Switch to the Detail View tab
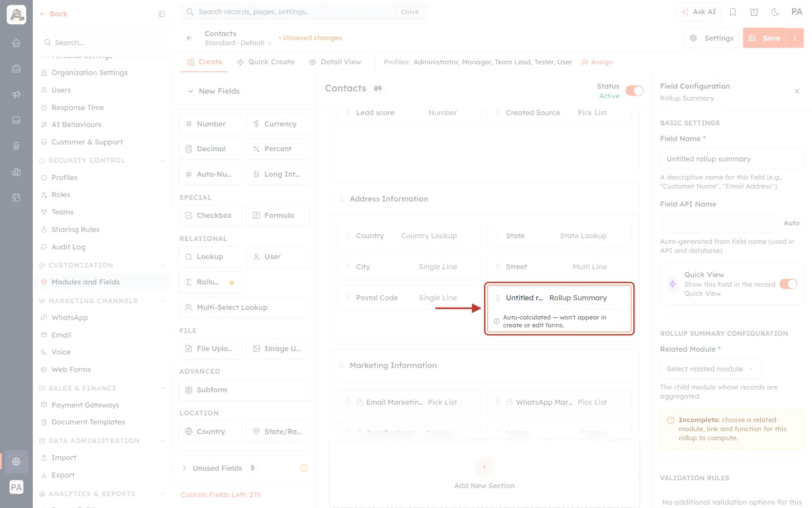This screenshot has width=812, height=508. [x=335, y=62]
